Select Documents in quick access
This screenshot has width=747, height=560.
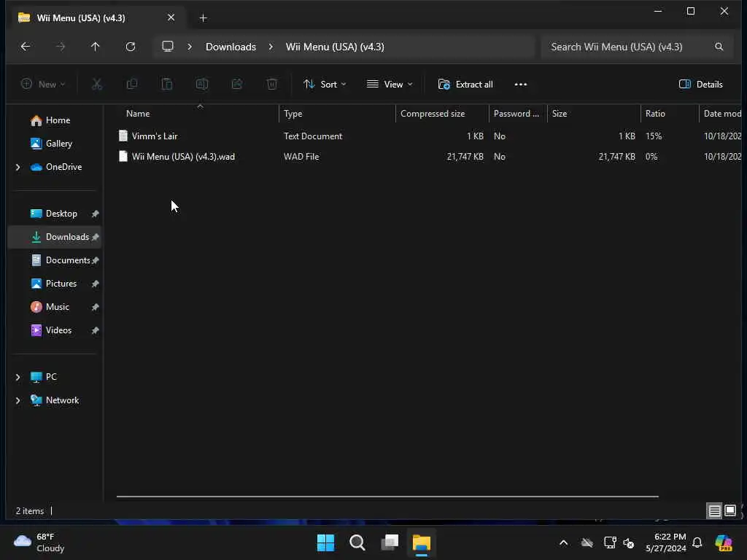pyautogui.click(x=54, y=260)
